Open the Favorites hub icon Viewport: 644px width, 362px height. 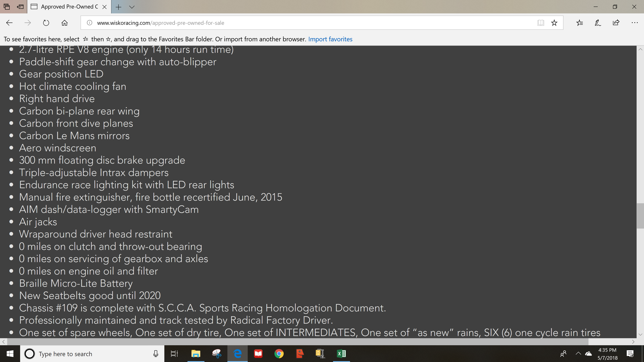[x=579, y=23]
